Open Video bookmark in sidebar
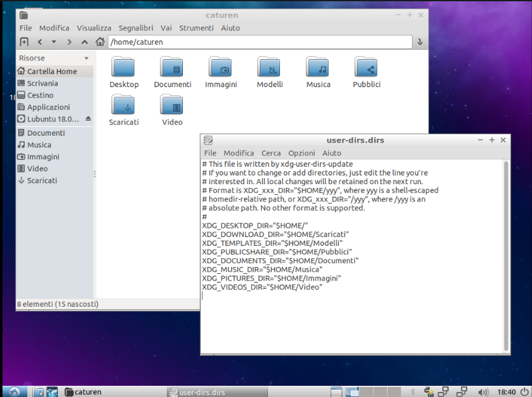The width and height of the screenshot is (532, 397). click(x=54, y=168)
